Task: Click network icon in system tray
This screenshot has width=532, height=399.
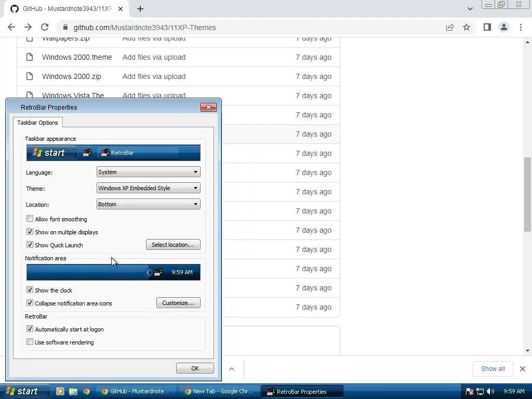Action: click(x=480, y=392)
